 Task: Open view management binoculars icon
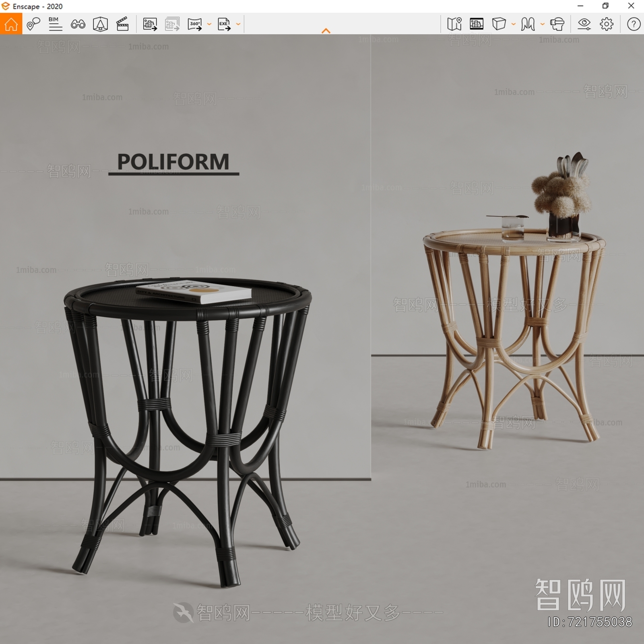point(78,24)
